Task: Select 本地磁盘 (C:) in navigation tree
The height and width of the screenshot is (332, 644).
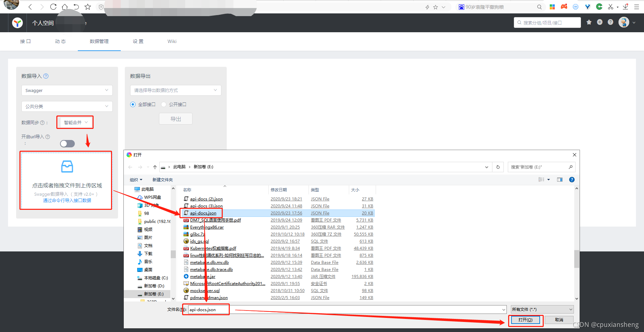Action: click(156, 278)
